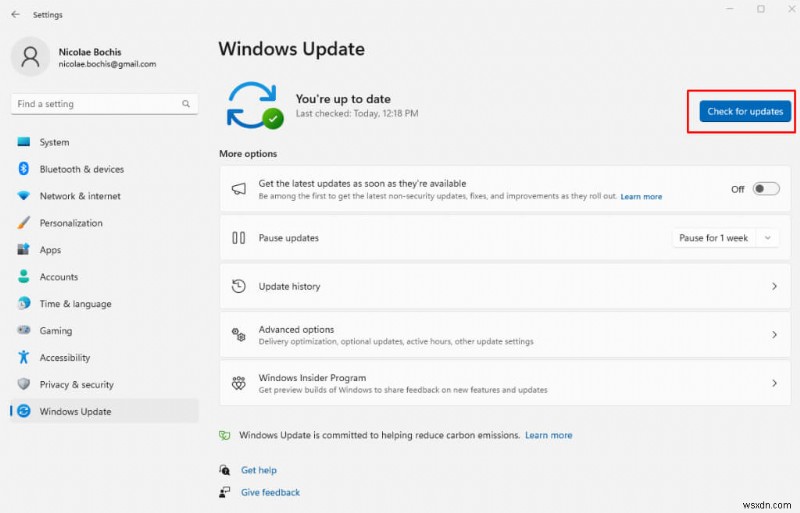
Task: Click the Find a setting search box
Action: point(104,104)
